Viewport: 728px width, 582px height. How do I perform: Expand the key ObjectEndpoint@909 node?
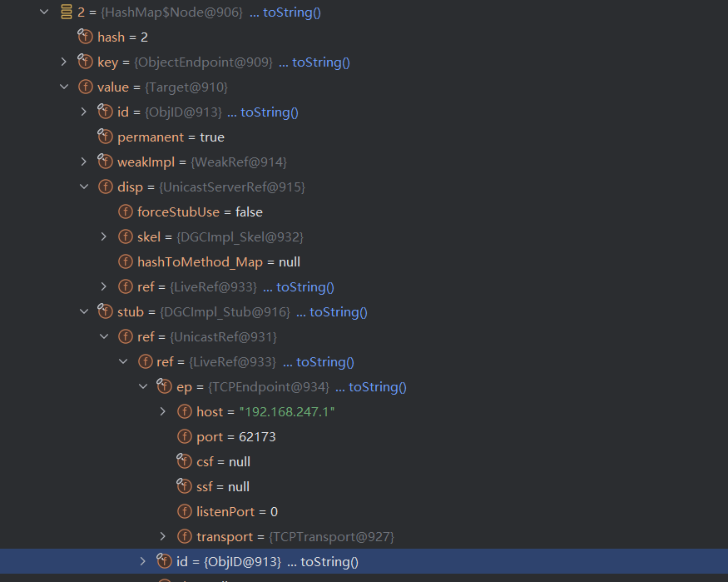point(64,62)
